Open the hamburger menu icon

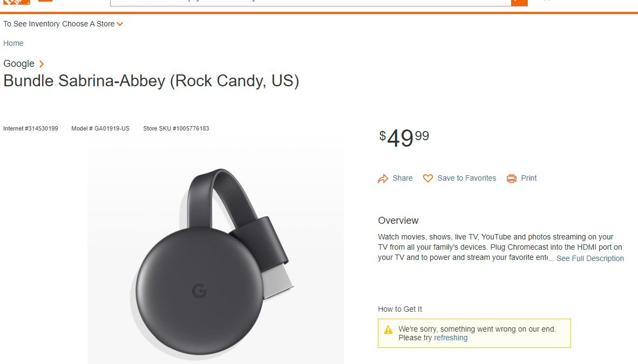[x=46, y=2]
